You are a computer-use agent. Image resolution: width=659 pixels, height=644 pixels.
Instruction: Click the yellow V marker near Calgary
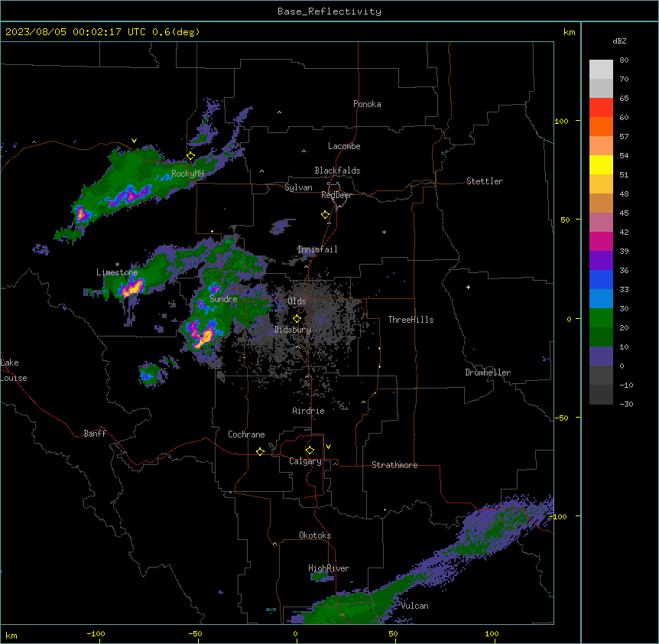pyautogui.click(x=328, y=447)
